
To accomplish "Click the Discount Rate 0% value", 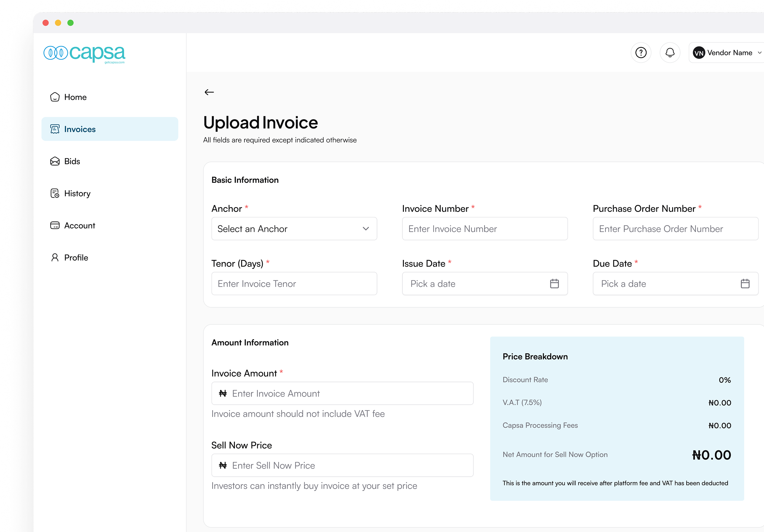I will tap(725, 380).
